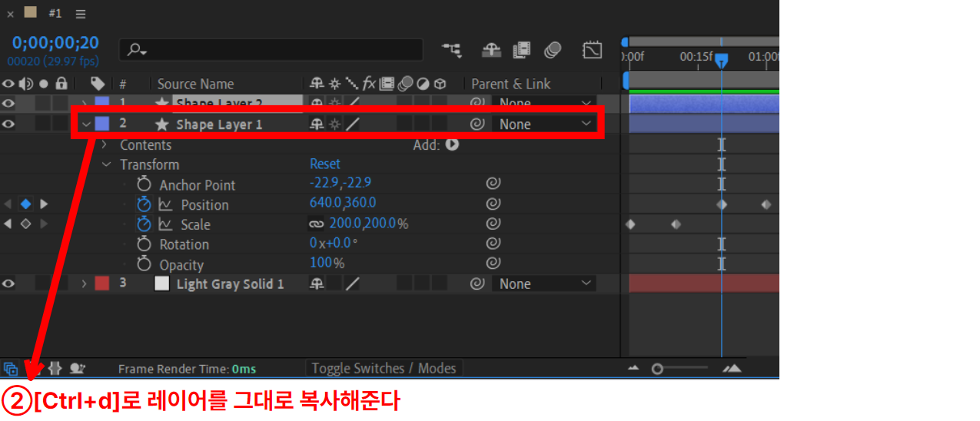Toggle Position stopwatch keyframing
980x421 pixels.
144,204
